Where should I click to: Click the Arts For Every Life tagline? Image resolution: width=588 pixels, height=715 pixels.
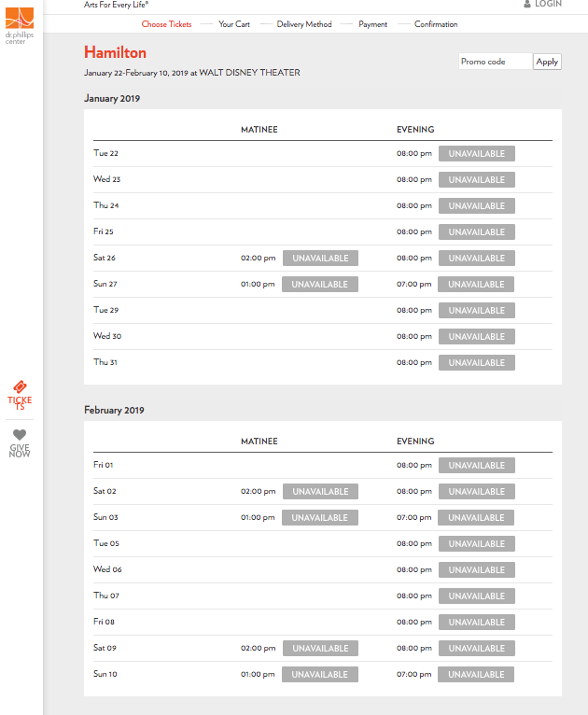pos(117,5)
